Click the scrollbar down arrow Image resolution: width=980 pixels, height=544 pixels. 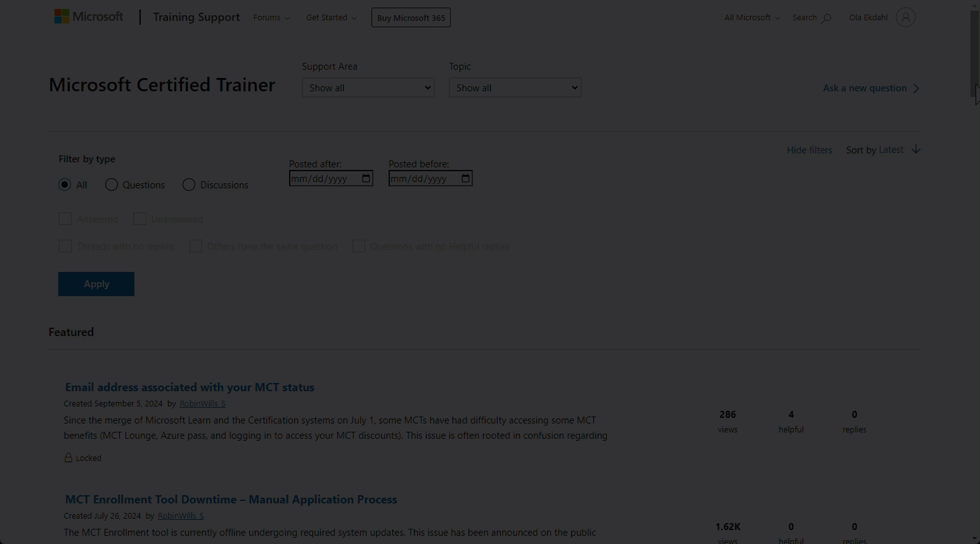pyautogui.click(x=975, y=538)
